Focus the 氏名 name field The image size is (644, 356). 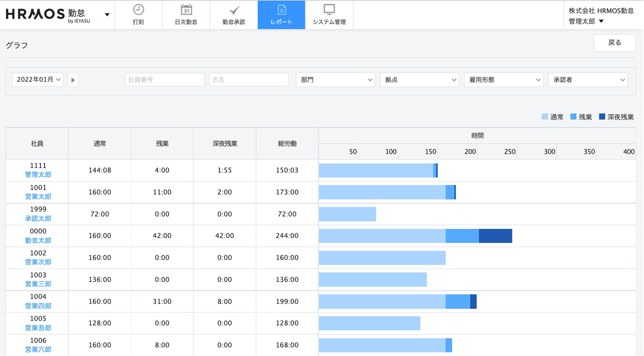click(x=249, y=80)
